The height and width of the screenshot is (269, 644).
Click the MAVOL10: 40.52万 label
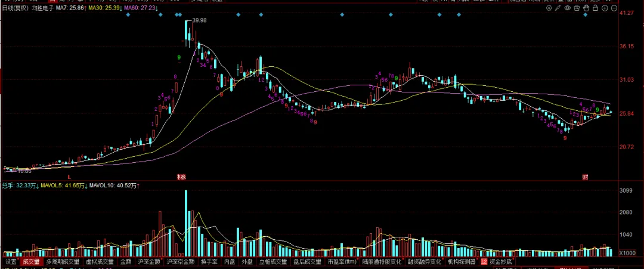click(x=114, y=185)
